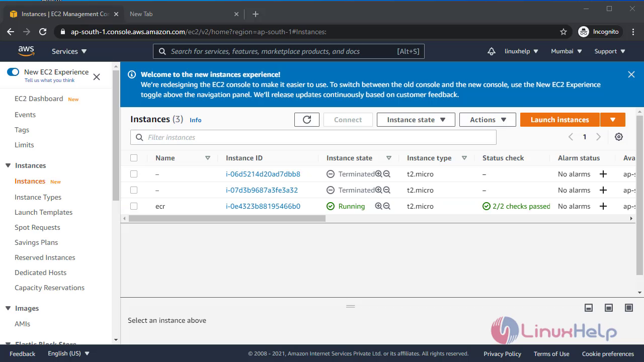Collapse the Instances sidebar section
Screen dimensions: 644x362
[8, 165]
